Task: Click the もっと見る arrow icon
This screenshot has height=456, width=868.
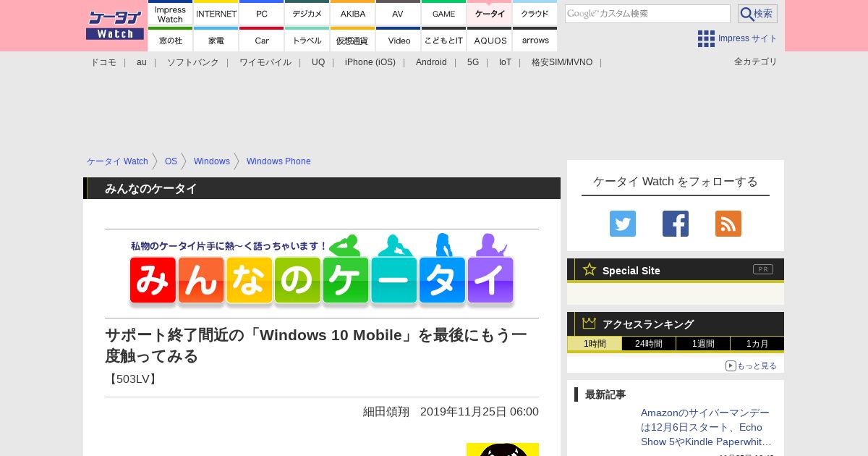Action: 731,366
